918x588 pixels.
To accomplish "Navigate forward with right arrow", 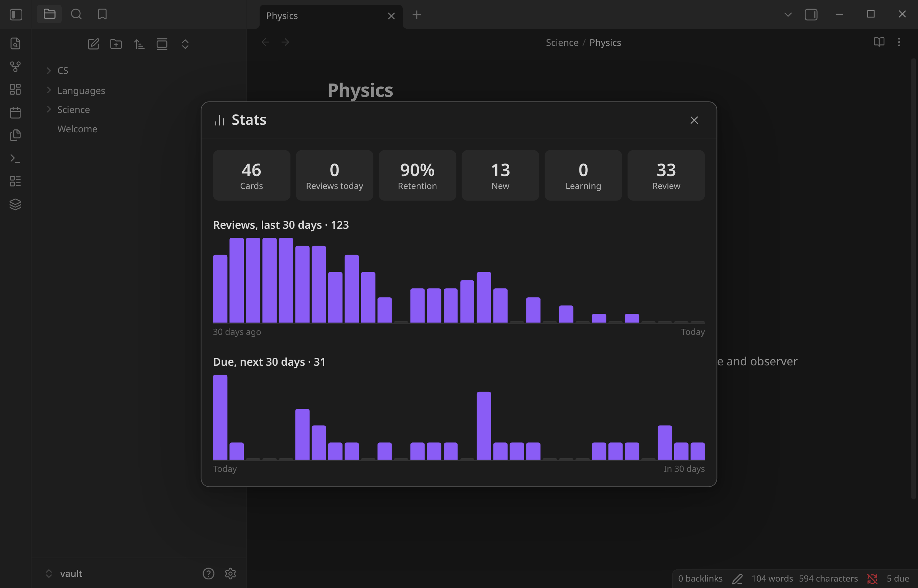I will [285, 42].
